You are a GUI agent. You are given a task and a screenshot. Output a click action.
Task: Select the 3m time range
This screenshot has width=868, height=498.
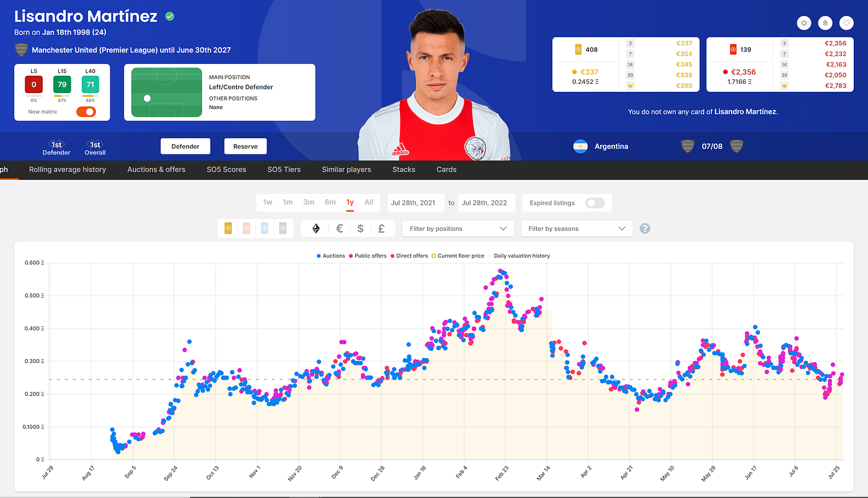tap(309, 202)
